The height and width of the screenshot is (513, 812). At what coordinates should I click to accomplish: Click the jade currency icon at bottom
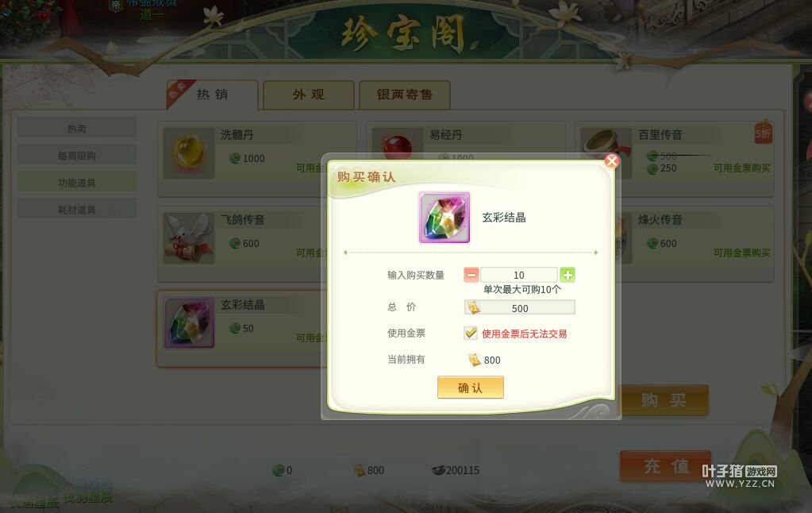[279, 470]
